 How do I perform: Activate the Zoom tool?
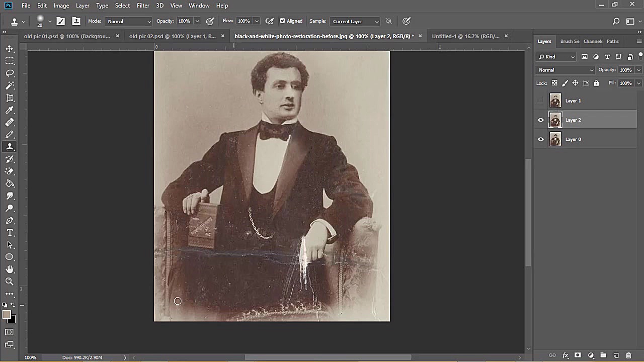10,282
